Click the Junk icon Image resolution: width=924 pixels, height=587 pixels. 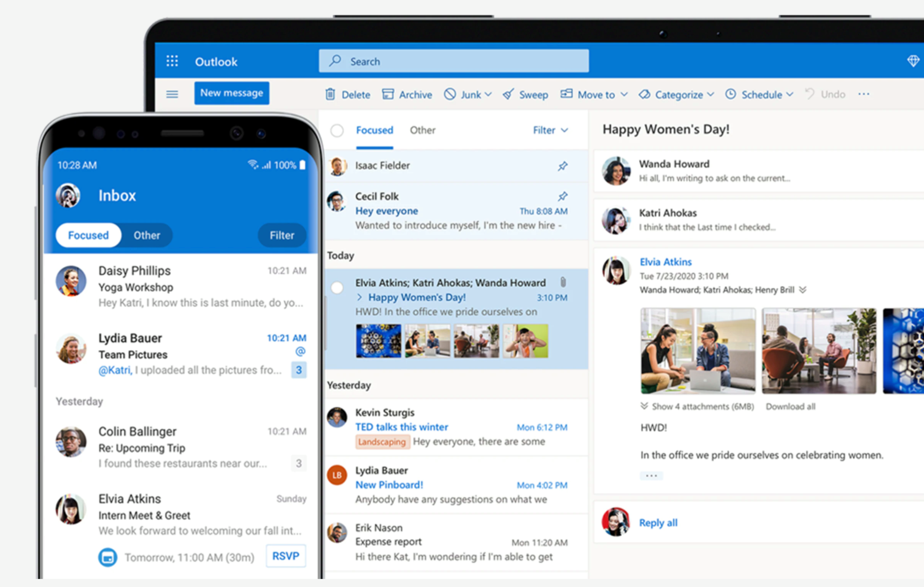tap(450, 94)
